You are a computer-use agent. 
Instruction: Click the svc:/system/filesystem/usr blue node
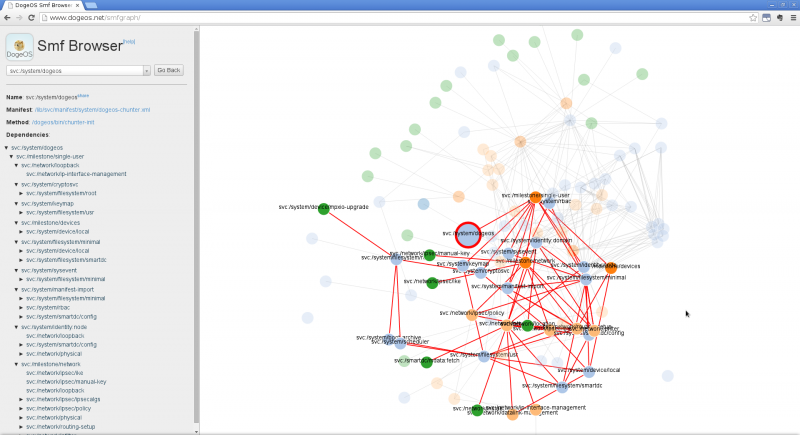tap(484, 356)
